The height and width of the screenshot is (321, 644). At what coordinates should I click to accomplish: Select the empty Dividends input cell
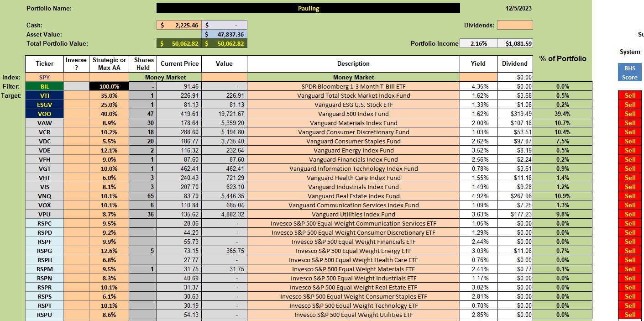pos(514,25)
